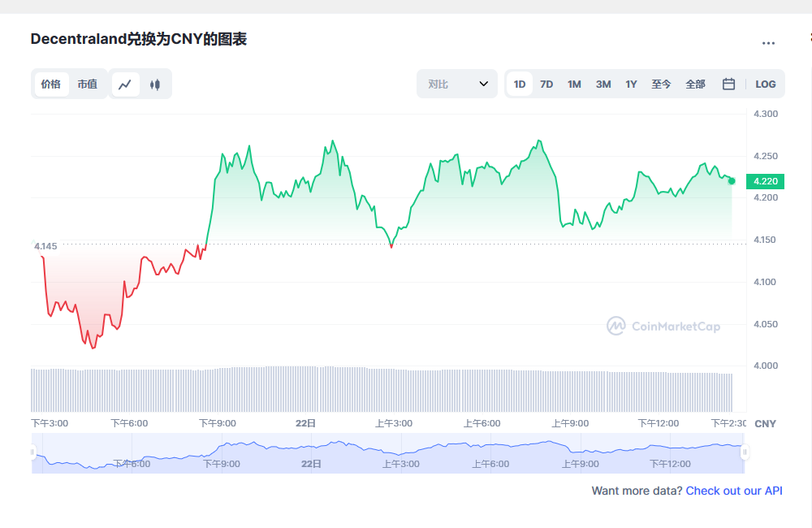Image resolution: width=812 pixels, height=528 pixels.
Task: Switch to candlestick chart view icon
Action: tap(155, 84)
